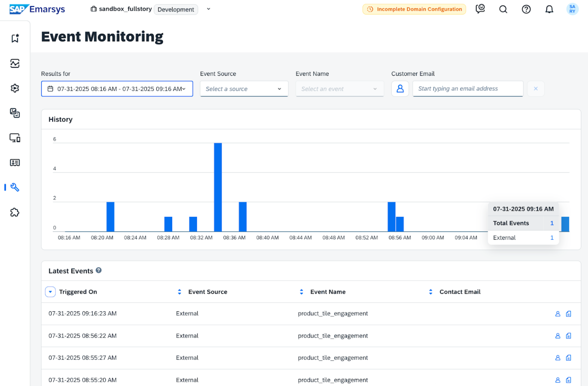The width and height of the screenshot is (588, 386).
Task: Expand the Select a source dropdown
Action: point(244,89)
